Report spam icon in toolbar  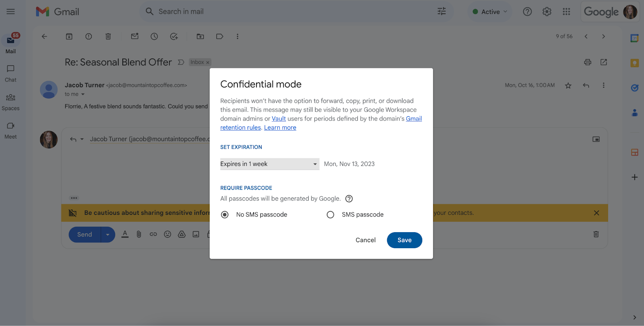(x=89, y=36)
